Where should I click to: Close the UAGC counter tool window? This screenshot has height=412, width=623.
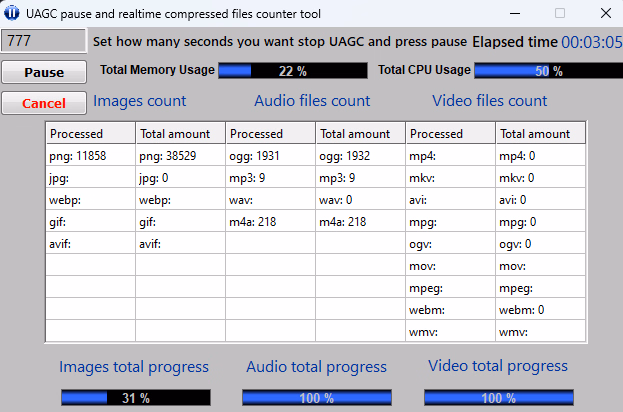602,14
